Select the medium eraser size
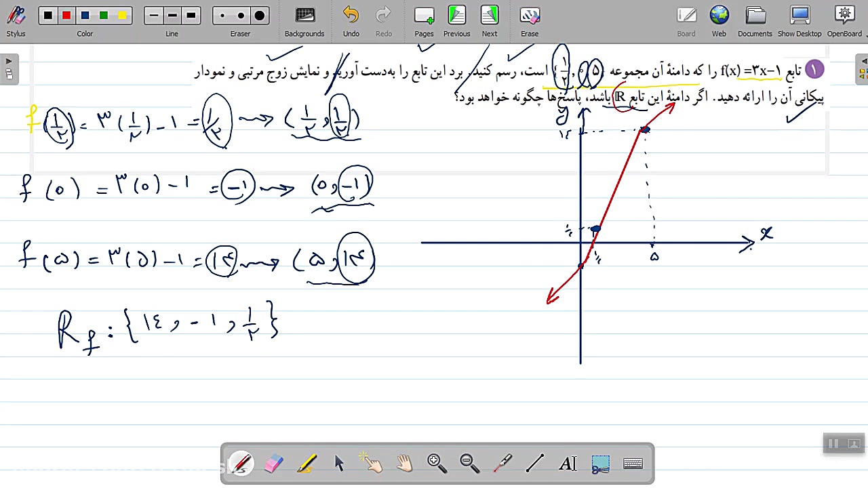The image size is (868, 488). 241,16
